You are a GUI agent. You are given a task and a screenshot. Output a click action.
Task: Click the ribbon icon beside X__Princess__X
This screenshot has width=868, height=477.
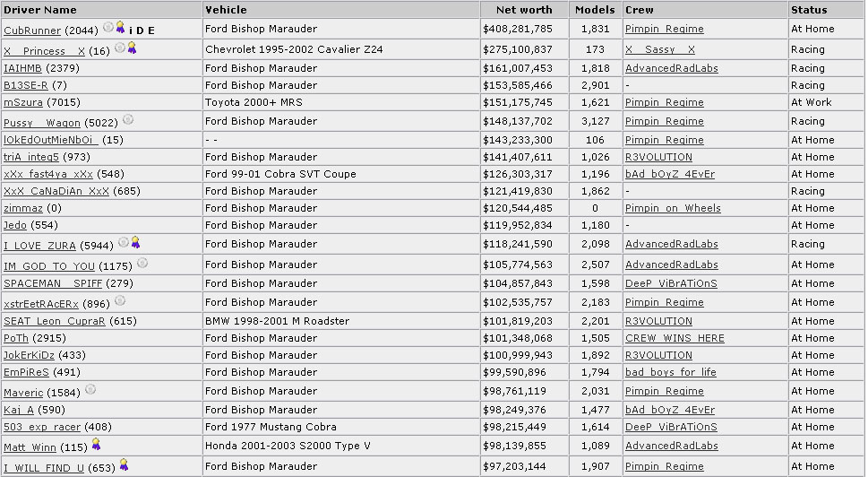coord(132,48)
